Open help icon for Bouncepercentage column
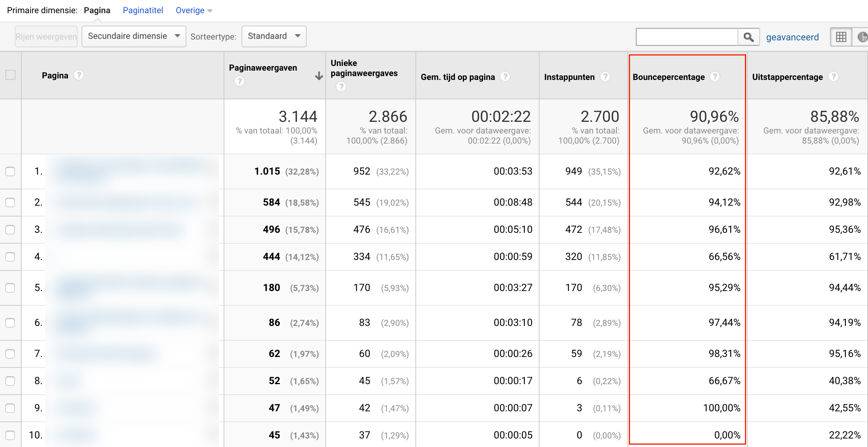The height and width of the screenshot is (447, 868). coord(715,77)
